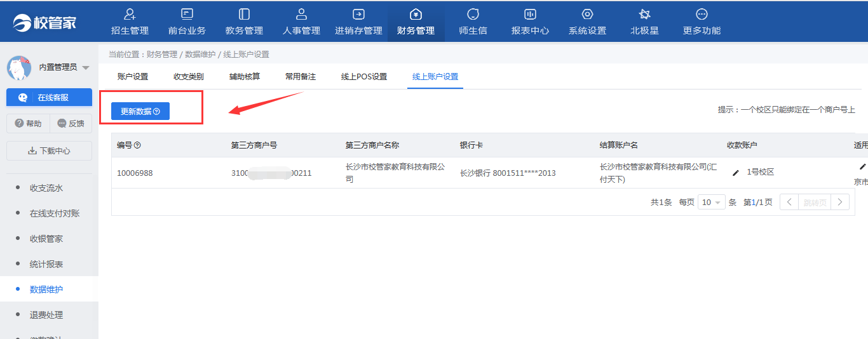868x339 pixels.
Task: Open the 招生管理 module
Action: 130,22
